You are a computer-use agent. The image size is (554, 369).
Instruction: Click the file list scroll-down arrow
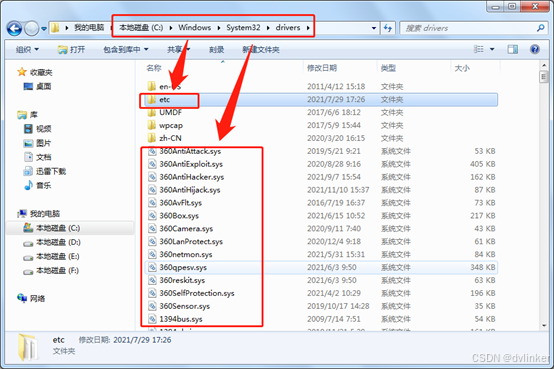pyautogui.click(x=544, y=325)
